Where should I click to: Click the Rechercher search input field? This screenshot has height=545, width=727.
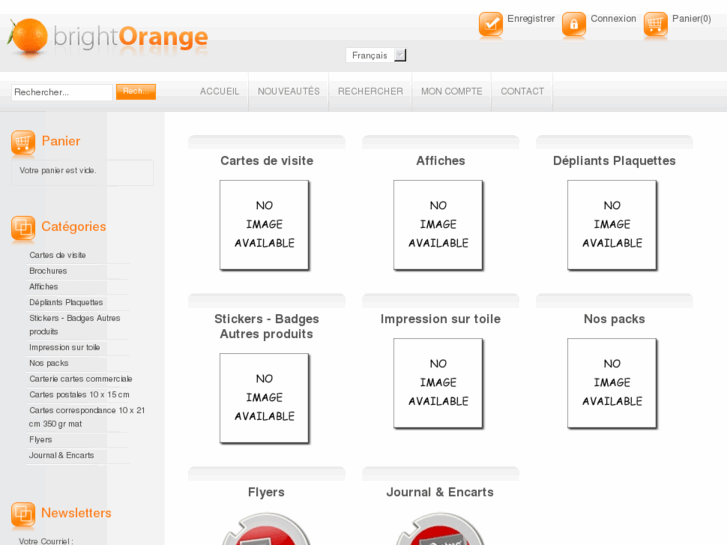click(62, 92)
